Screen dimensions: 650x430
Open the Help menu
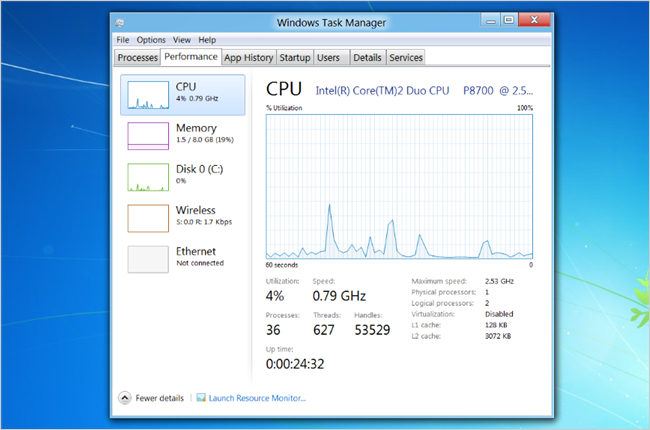[207, 40]
